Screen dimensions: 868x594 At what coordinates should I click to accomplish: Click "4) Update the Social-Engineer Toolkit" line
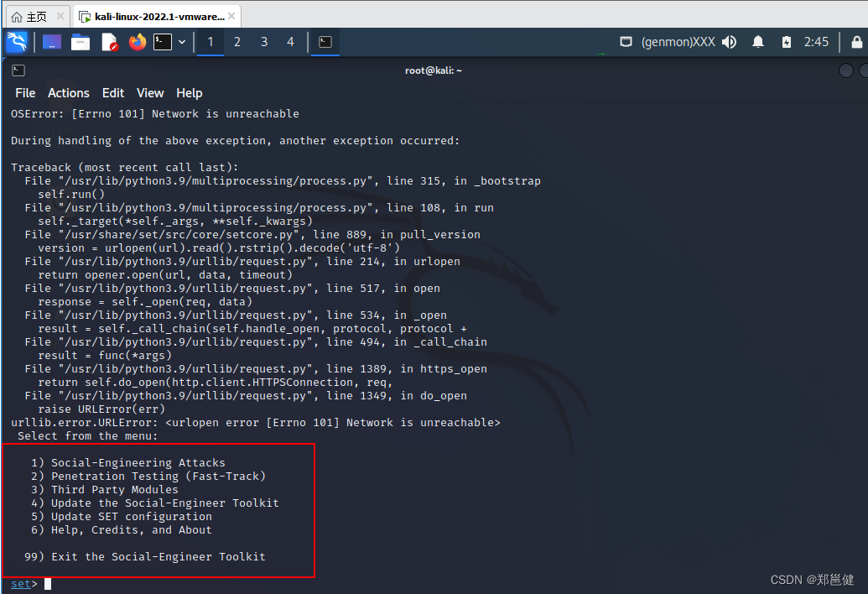click(155, 503)
